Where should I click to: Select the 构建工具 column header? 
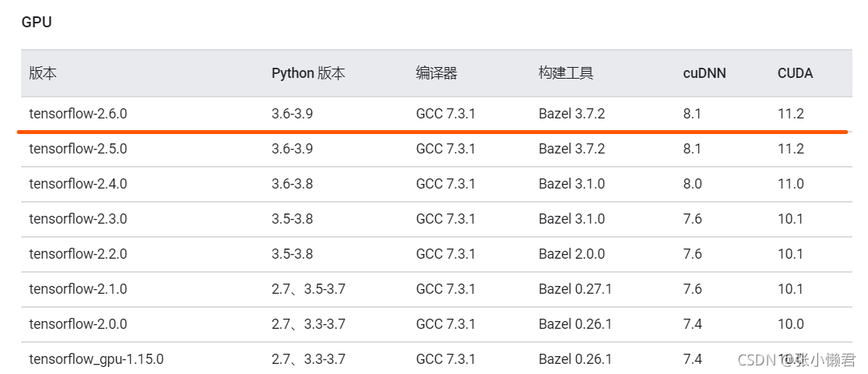pyautogui.click(x=566, y=73)
